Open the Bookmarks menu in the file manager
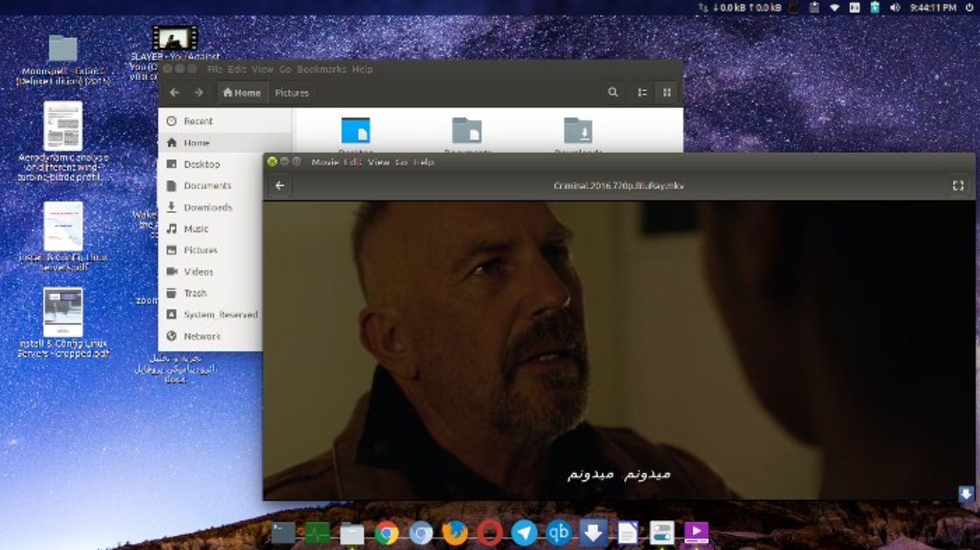980x550 pixels. 322,69
